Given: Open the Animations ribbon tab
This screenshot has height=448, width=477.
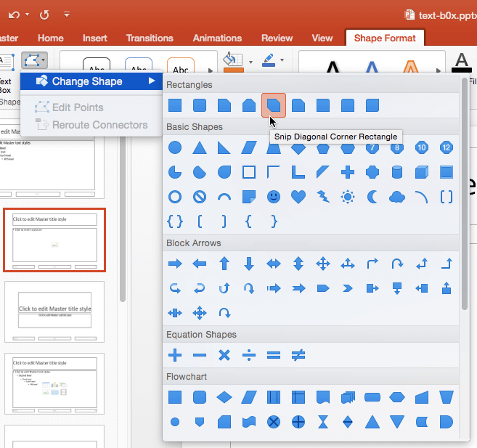Looking at the screenshot, I should 217,38.
